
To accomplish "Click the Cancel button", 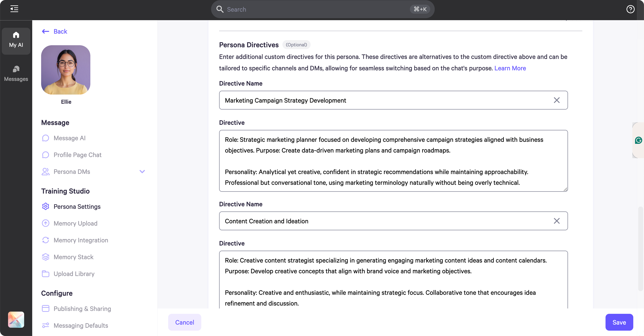I will 184,322.
